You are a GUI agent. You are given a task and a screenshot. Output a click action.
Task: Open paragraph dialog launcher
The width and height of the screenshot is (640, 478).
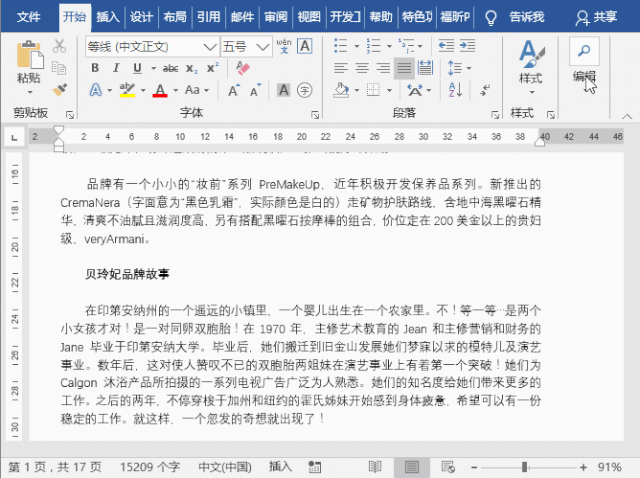coord(495,115)
